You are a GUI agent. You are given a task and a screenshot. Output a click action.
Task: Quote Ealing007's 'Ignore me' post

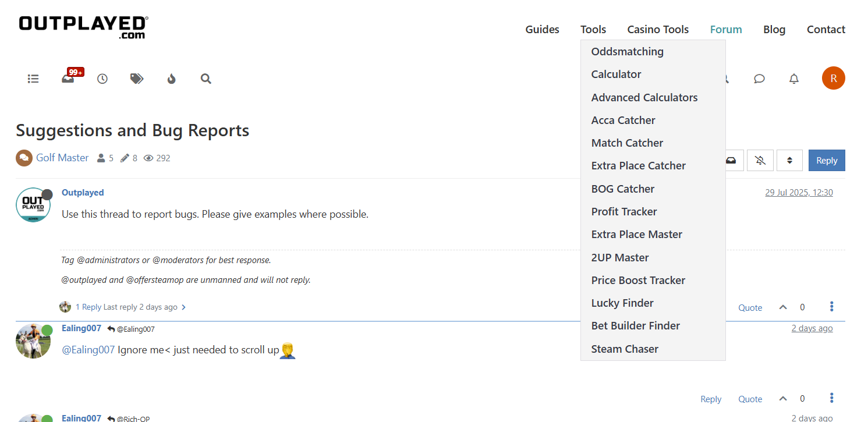pyautogui.click(x=750, y=399)
